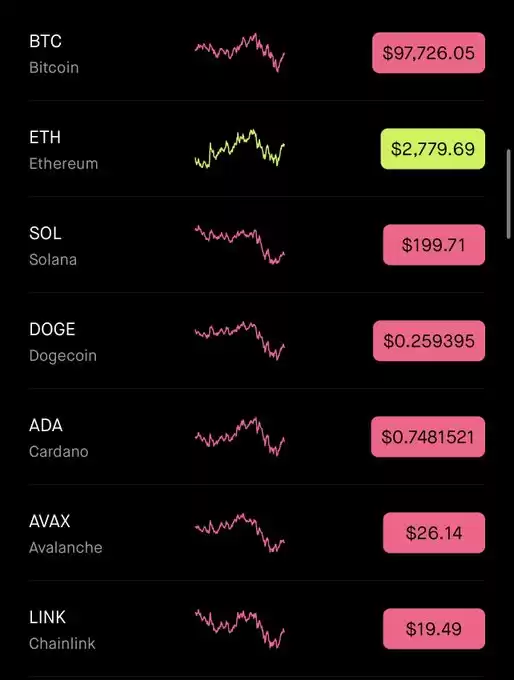Select the Bitcoin pink sparkline chart
Viewport: 514px width, 680px height.
click(x=240, y=52)
